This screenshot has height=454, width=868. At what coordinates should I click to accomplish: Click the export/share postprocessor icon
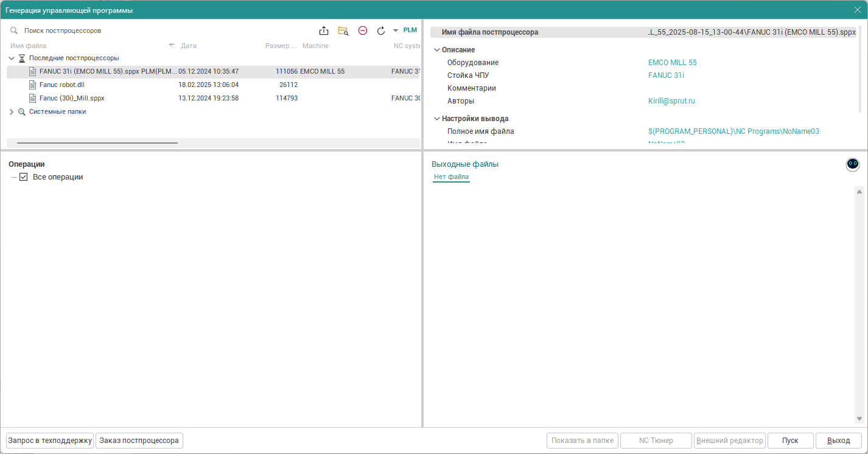324,30
